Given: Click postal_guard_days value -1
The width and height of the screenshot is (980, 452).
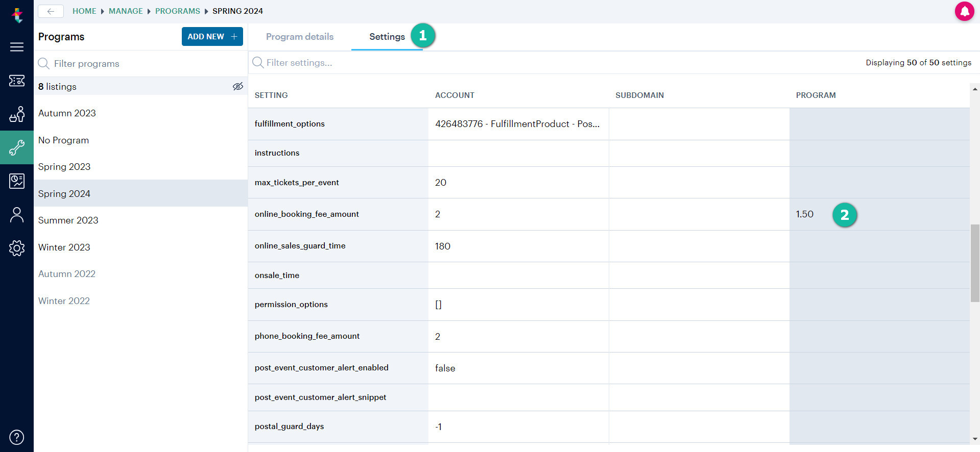Looking at the screenshot, I should (439, 426).
